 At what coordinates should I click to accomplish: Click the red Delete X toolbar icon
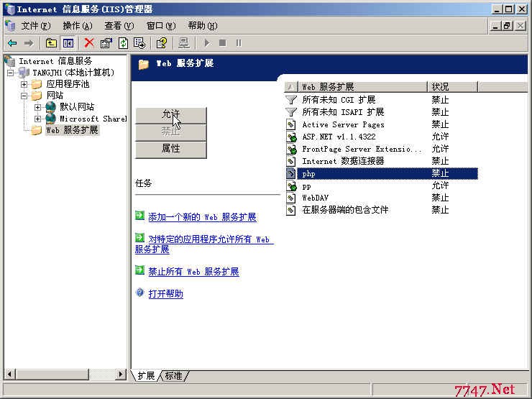tap(89, 42)
